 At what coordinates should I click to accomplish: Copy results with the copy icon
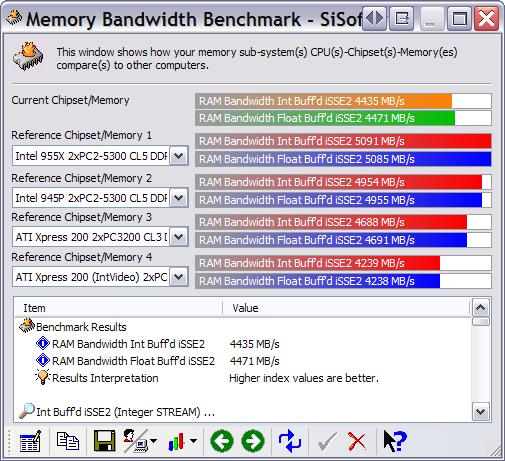(68, 441)
